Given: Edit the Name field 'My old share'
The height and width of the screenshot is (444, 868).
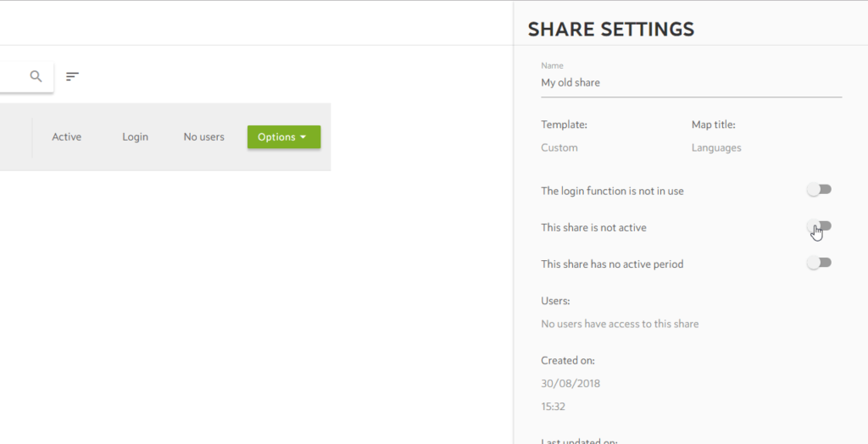Looking at the screenshot, I should point(692,83).
